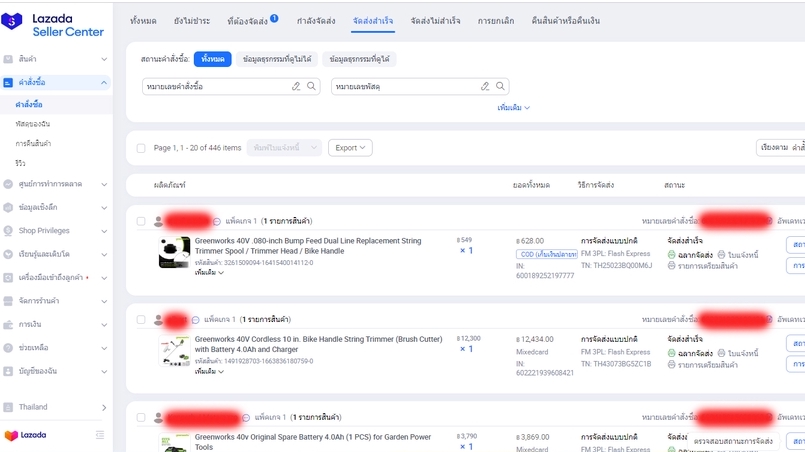Switch to the ยังไม่ชำระ tab

pos(192,21)
